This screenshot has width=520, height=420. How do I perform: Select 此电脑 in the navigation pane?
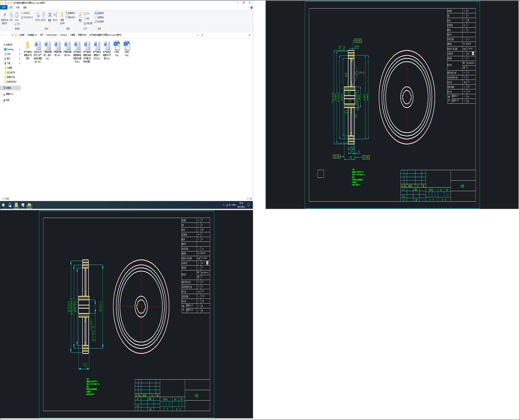tap(9, 88)
